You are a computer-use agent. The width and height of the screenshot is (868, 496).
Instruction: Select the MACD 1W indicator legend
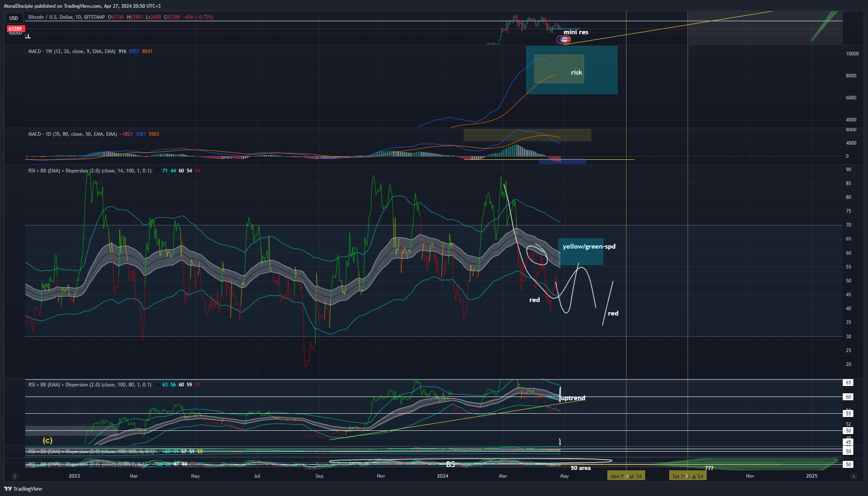point(72,51)
